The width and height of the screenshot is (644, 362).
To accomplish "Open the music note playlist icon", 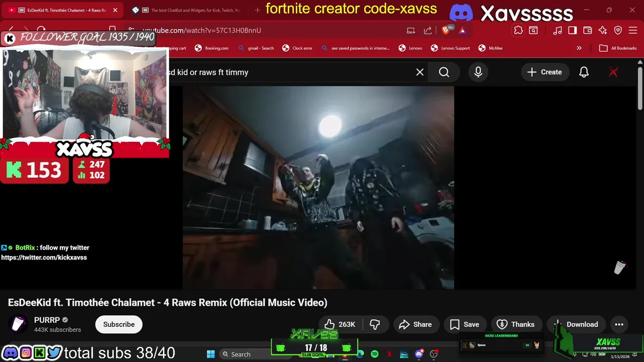I will pyautogui.click(x=557, y=30).
